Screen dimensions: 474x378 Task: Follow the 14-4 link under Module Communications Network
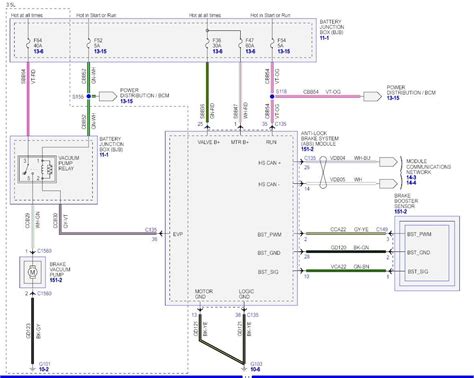click(x=411, y=183)
